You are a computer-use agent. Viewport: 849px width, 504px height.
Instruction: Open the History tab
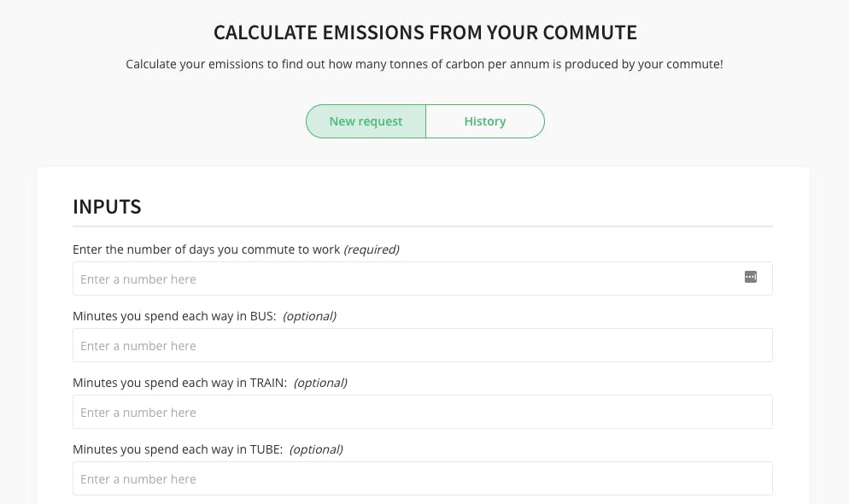tap(485, 121)
